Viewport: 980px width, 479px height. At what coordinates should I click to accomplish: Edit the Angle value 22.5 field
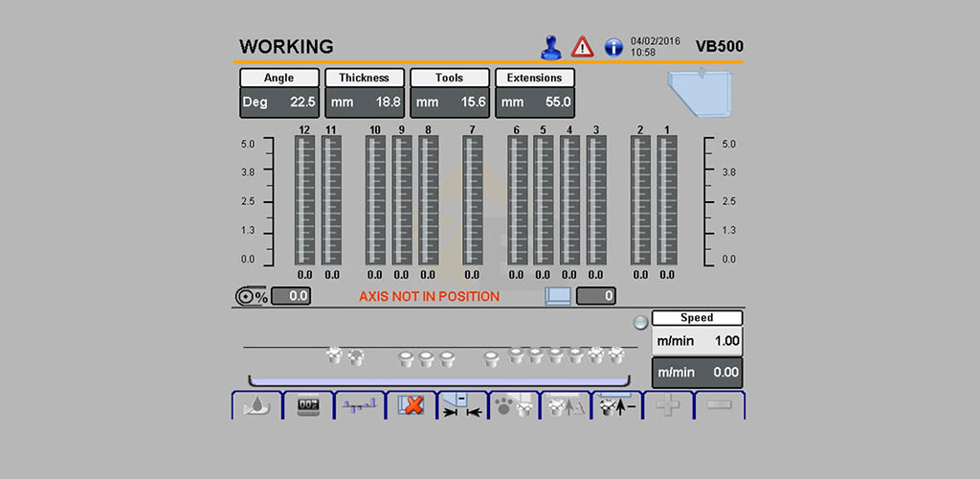[x=279, y=103]
